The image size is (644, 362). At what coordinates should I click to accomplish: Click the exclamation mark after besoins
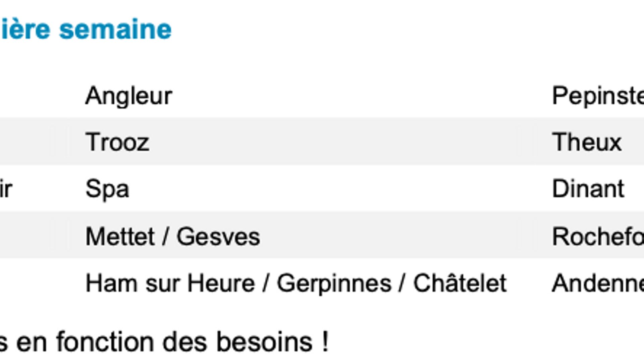(x=325, y=342)
